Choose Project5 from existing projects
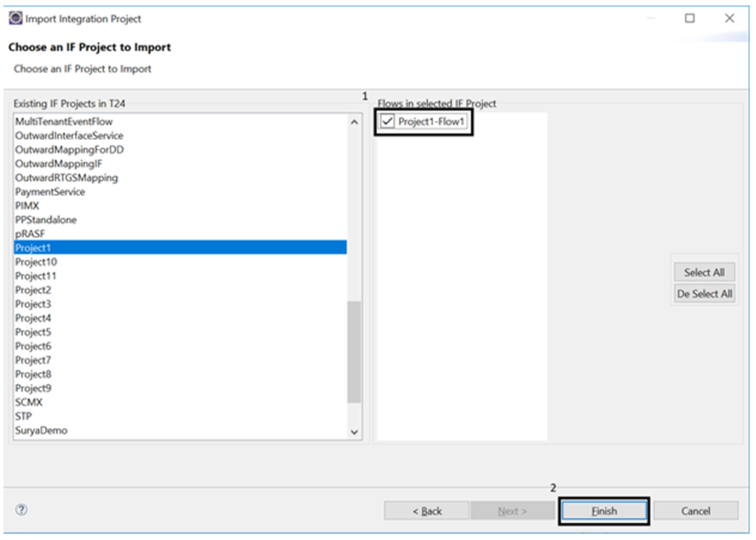The image size is (756, 540). (33, 332)
